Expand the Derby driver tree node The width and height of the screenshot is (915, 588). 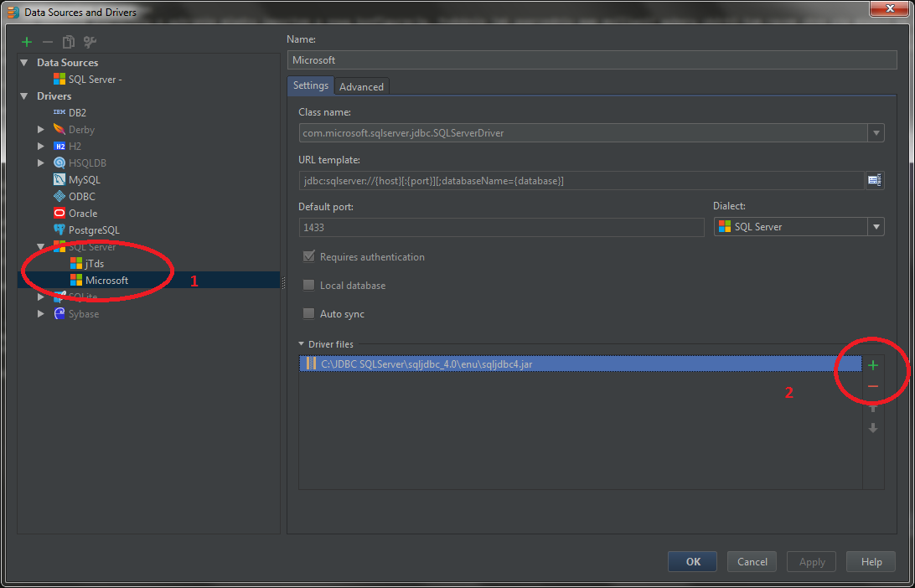click(41, 130)
